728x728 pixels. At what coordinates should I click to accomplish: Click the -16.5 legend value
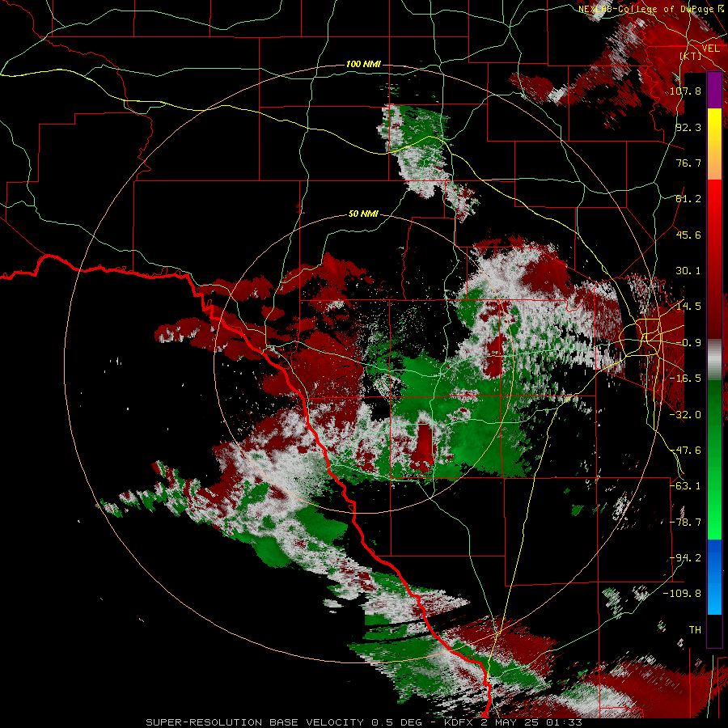685,379
